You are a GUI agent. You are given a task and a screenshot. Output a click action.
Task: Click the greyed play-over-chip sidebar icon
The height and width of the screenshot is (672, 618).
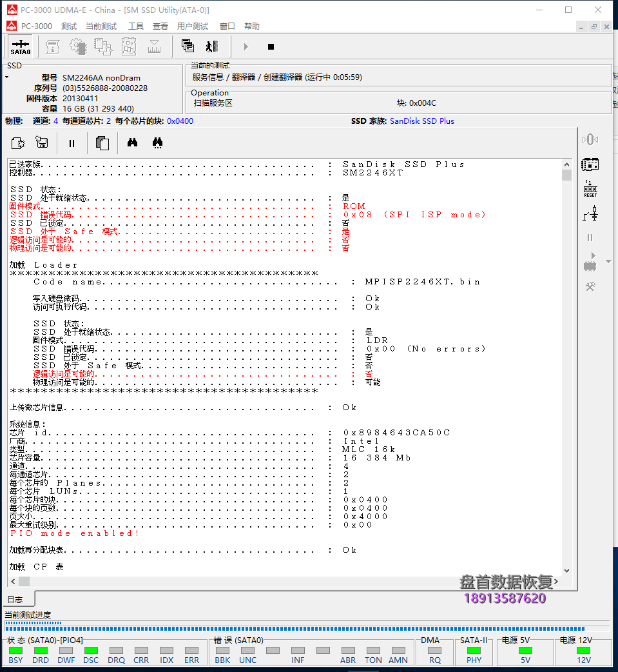click(590, 261)
